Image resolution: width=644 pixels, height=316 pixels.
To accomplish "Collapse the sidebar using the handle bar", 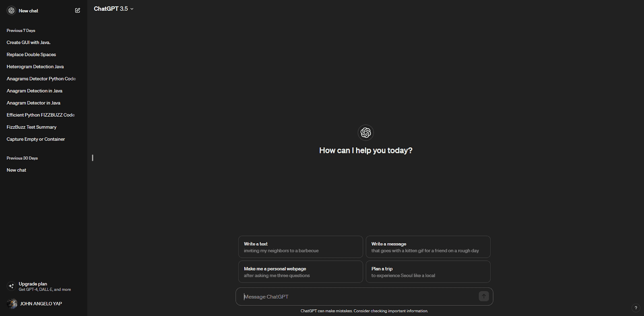I will pyautogui.click(x=93, y=158).
